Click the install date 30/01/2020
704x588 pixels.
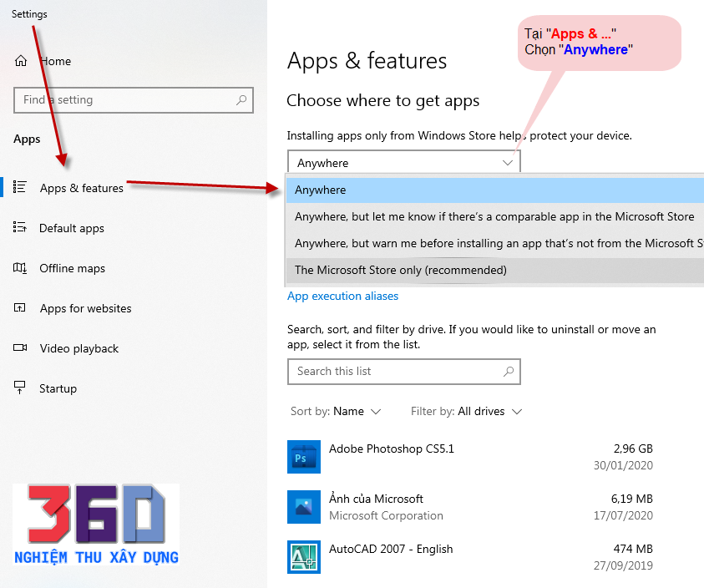(x=623, y=465)
